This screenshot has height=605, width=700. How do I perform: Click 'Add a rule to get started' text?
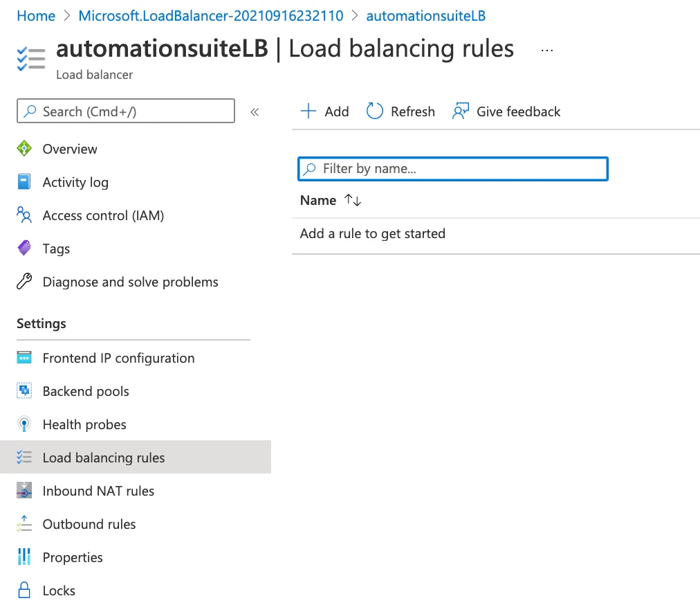(372, 233)
